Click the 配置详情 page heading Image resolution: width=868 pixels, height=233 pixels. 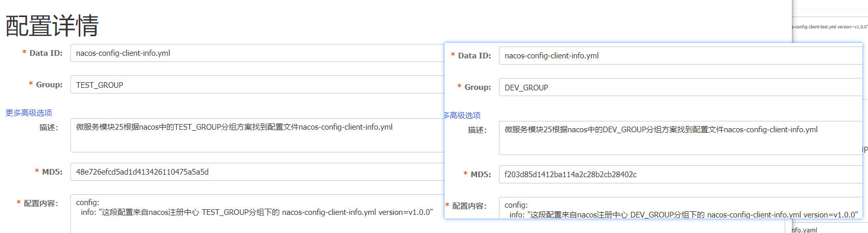pyautogui.click(x=52, y=26)
